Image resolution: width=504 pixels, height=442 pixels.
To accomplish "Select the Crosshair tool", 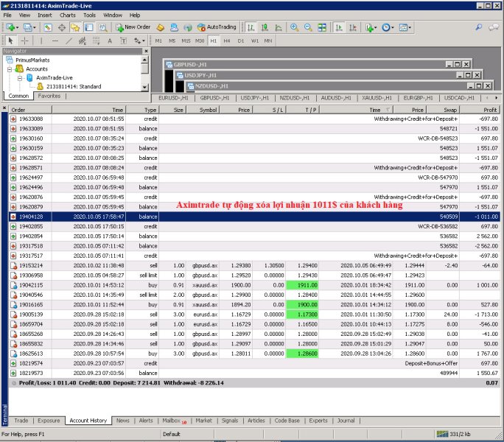I will coord(24,41).
